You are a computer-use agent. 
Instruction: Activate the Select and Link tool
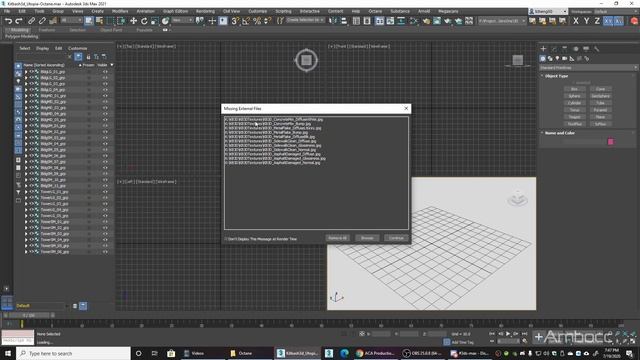[x=31, y=21]
